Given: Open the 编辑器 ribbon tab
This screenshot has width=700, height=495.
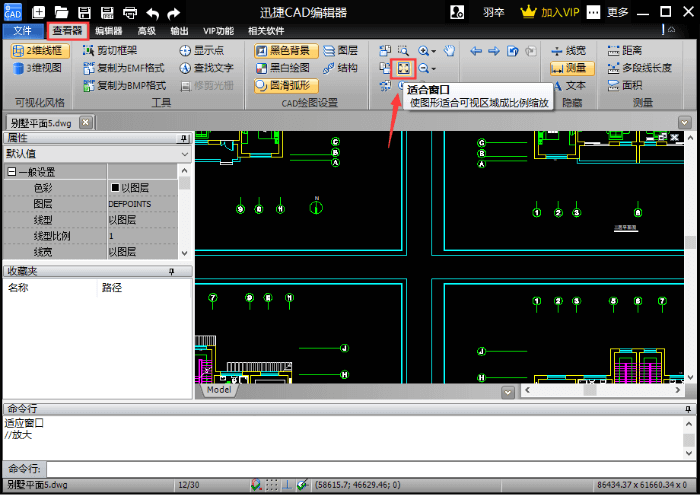Looking at the screenshot, I should [108, 31].
